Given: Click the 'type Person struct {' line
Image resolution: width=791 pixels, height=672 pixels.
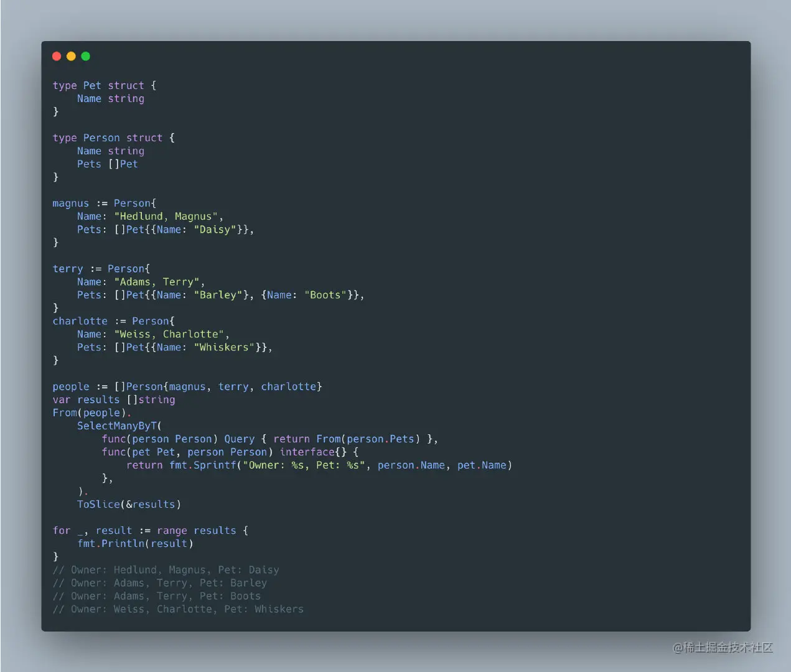Looking at the screenshot, I should (x=114, y=138).
